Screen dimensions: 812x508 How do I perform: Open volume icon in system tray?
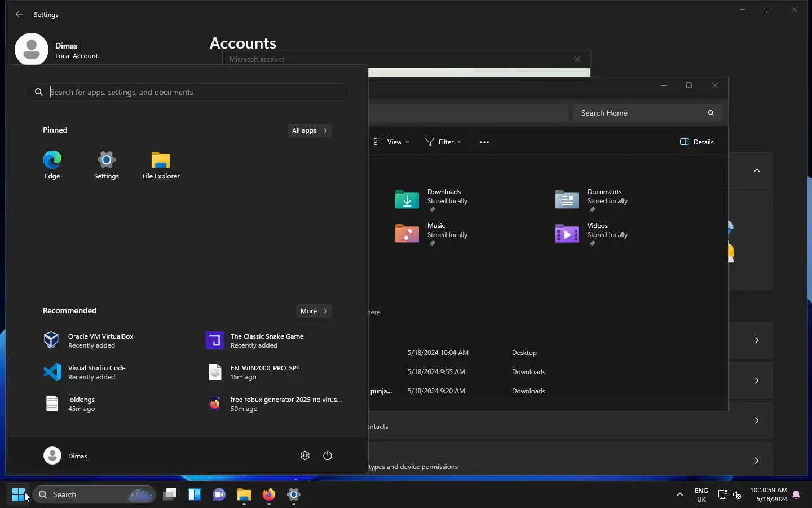[x=738, y=494]
